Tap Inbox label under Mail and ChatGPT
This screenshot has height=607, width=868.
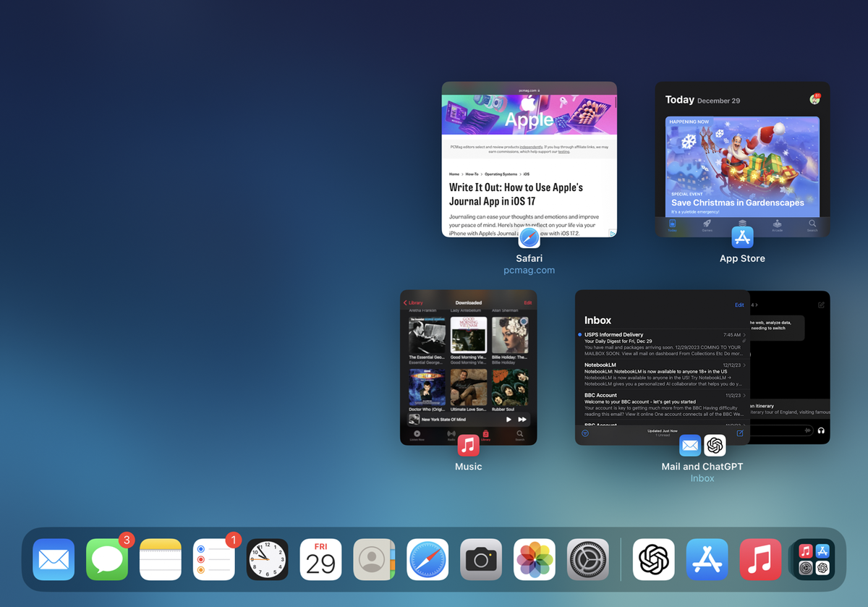pos(702,478)
